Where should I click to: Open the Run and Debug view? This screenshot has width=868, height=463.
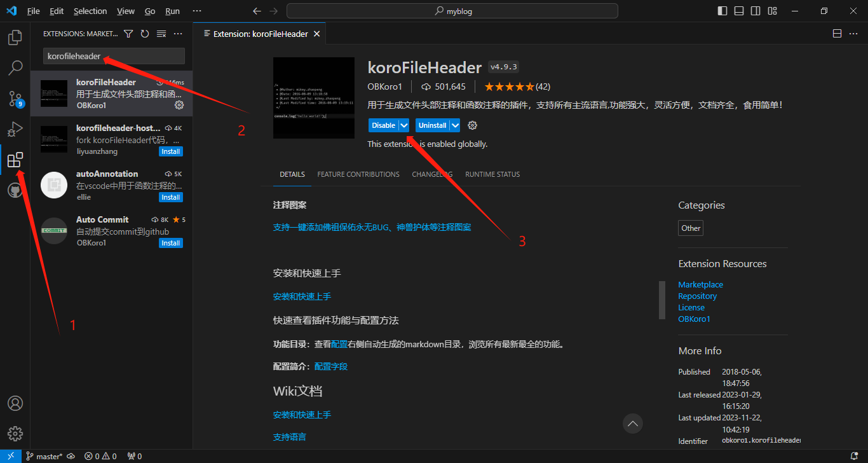[15, 129]
